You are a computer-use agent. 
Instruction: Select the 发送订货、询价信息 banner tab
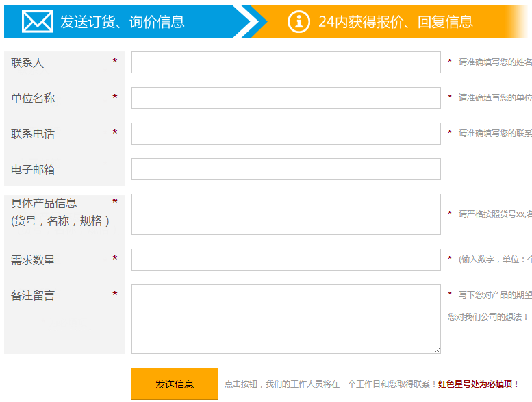[122, 22]
